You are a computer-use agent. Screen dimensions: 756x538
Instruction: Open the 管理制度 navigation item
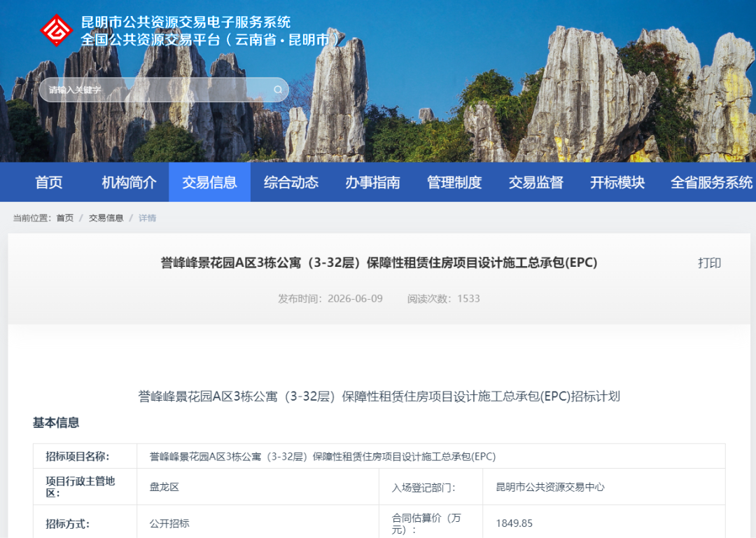coord(454,182)
